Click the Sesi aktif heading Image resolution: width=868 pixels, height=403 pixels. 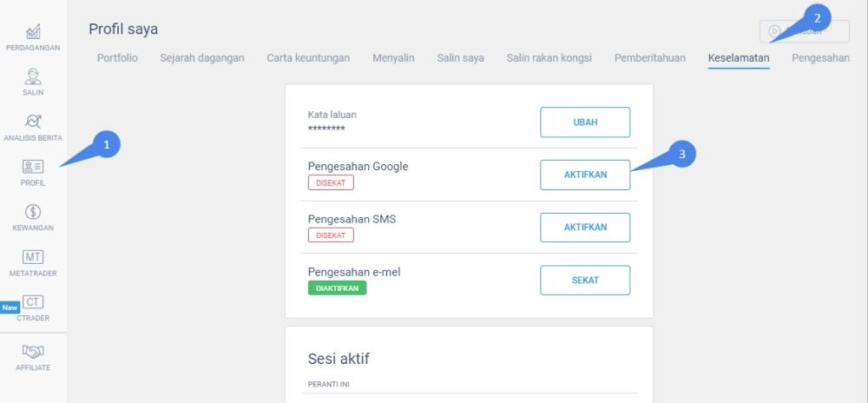339,359
